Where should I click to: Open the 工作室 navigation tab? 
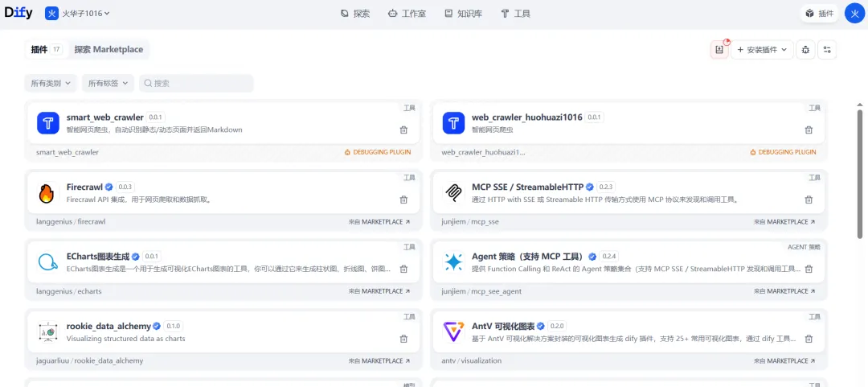407,14
